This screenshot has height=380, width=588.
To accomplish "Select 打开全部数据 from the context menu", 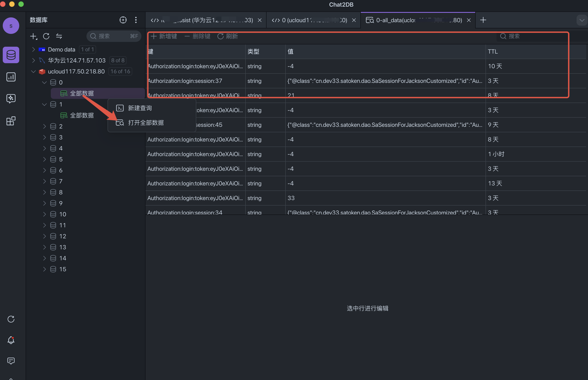I will point(146,123).
